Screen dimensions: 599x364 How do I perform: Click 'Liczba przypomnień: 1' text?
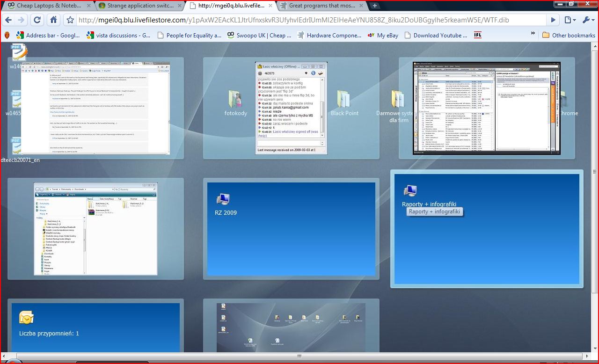coord(49,334)
